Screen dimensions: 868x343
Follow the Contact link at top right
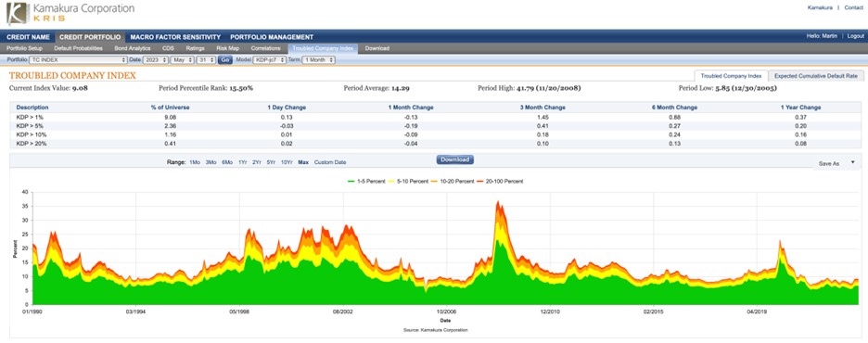point(853,7)
